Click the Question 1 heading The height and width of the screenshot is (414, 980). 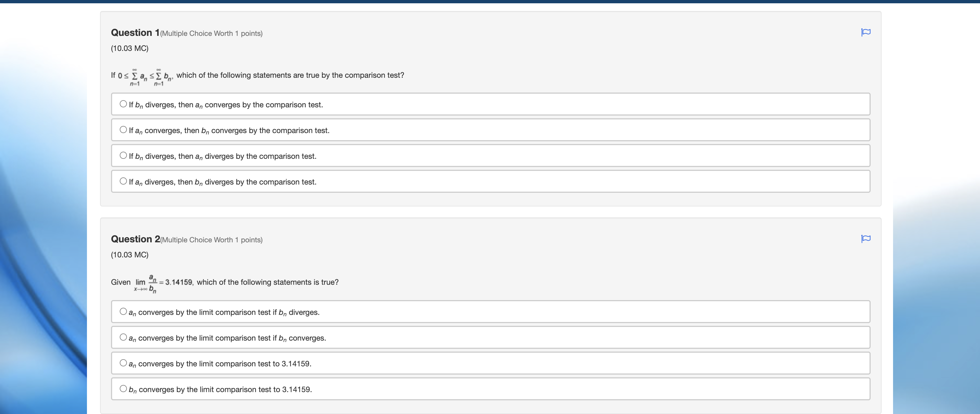(x=135, y=33)
